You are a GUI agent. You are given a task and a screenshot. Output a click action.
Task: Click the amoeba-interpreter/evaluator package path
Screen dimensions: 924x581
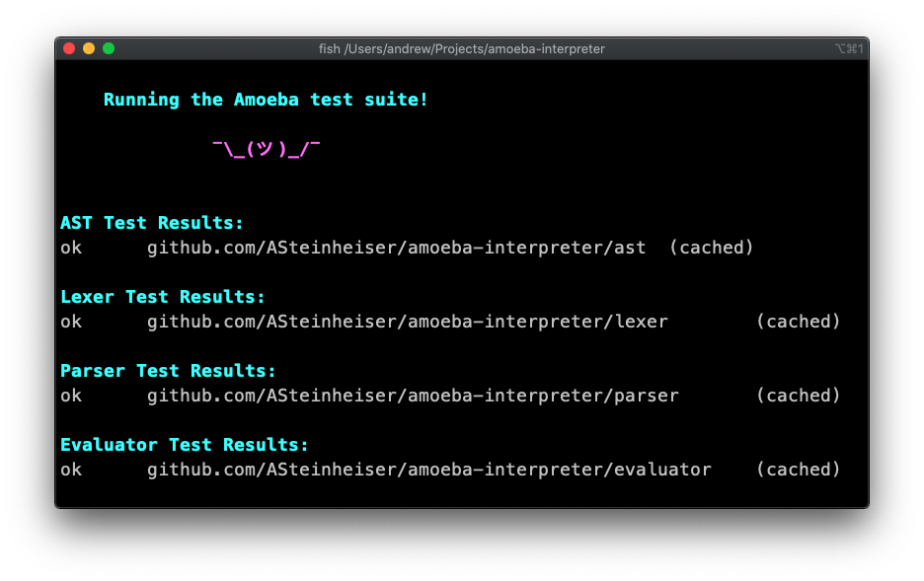point(429,470)
